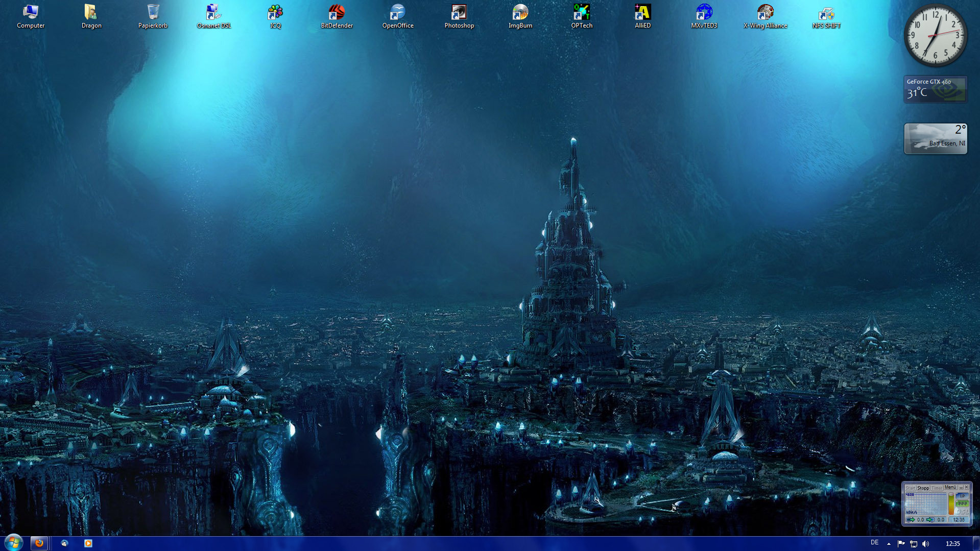This screenshot has width=980, height=551.
Task: Open the ICQ desktop icon
Action: point(275,16)
